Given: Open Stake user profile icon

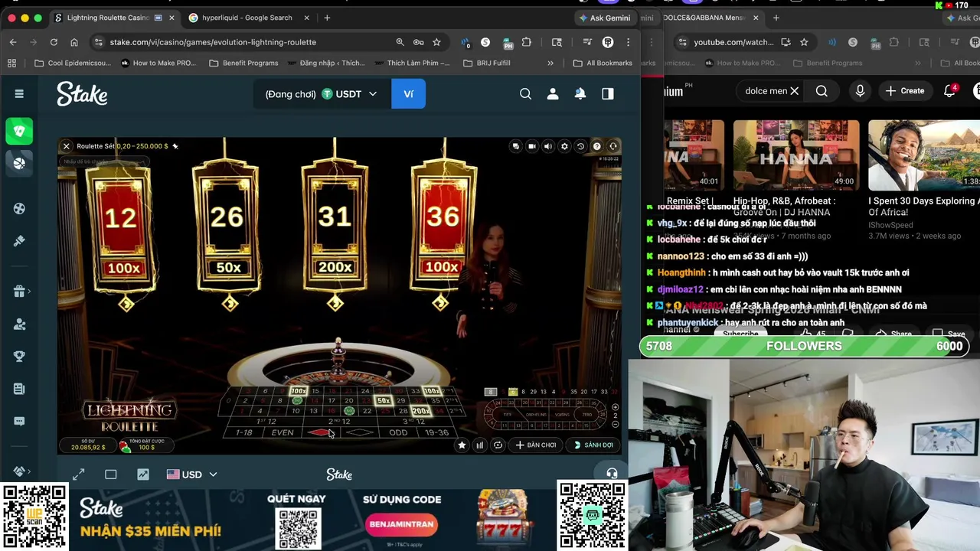Looking at the screenshot, I should pos(553,93).
